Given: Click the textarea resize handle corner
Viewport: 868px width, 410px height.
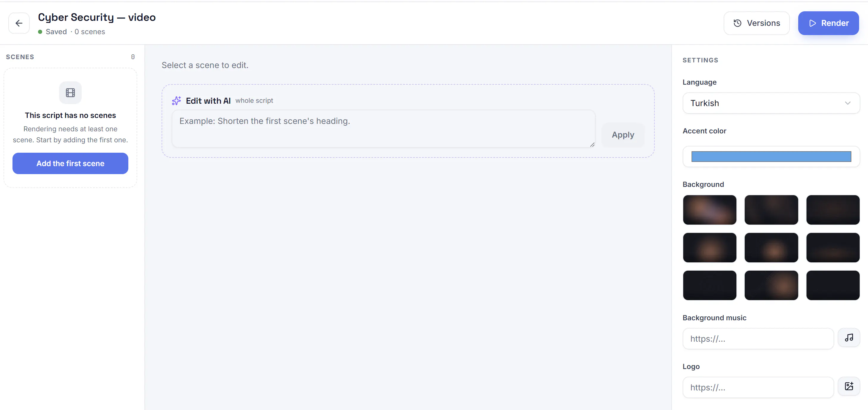Looking at the screenshot, I should (592, 144).
